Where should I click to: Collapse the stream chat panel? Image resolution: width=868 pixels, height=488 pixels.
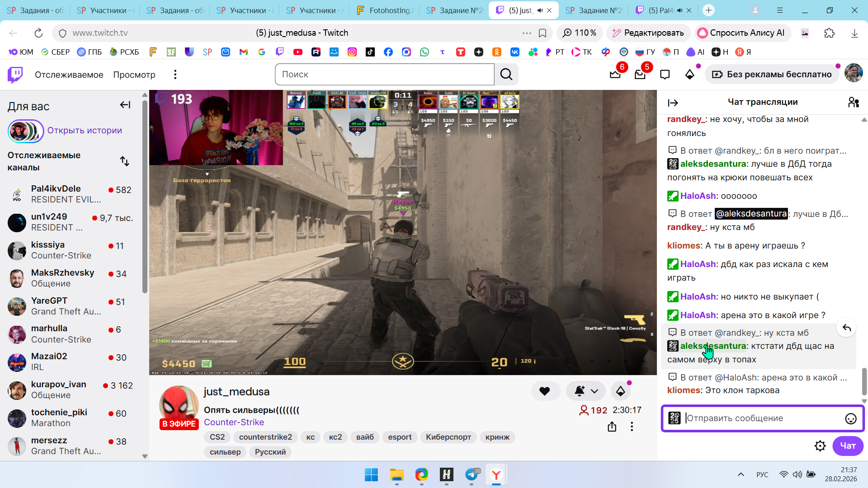[673, 103]
